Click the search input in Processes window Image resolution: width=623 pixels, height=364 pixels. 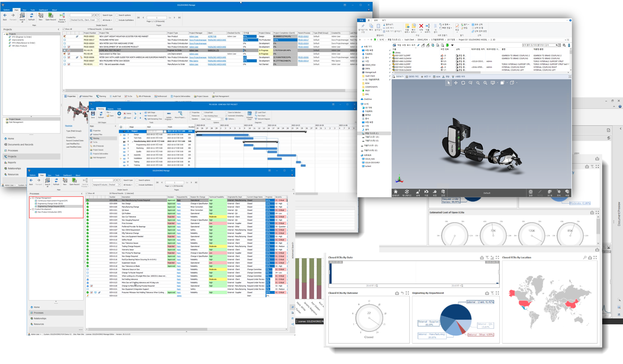(x=103, y=180)
